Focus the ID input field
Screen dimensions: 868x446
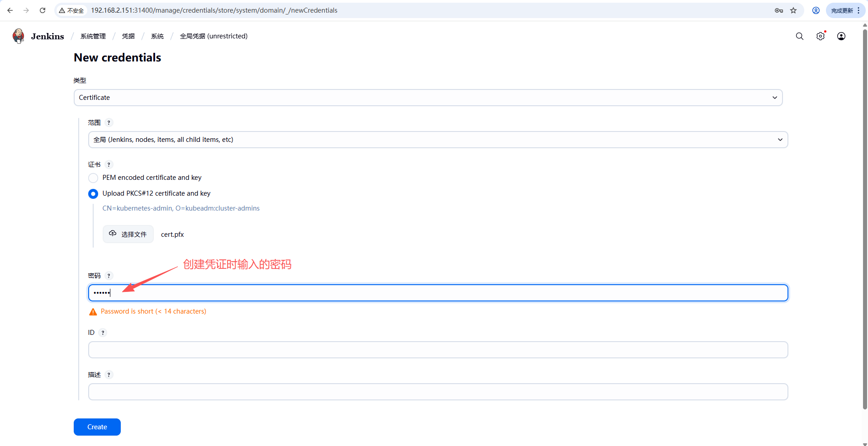(437, 350)
